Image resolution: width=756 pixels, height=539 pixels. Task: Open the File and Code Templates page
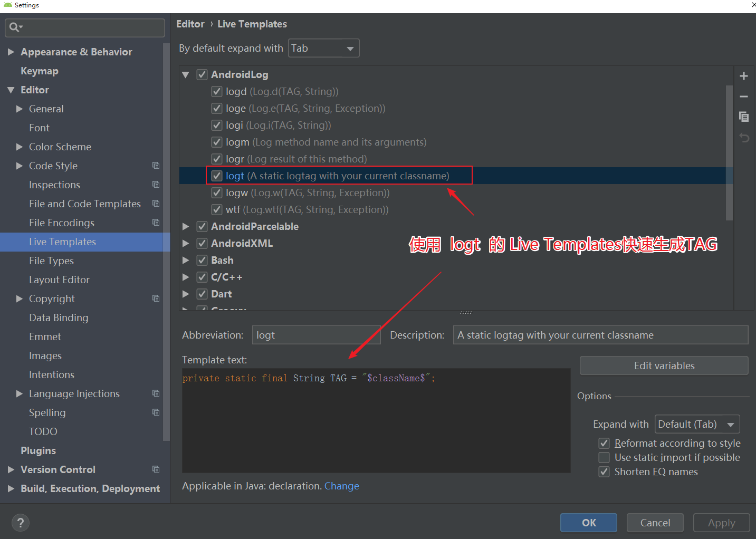click(84, 204)
